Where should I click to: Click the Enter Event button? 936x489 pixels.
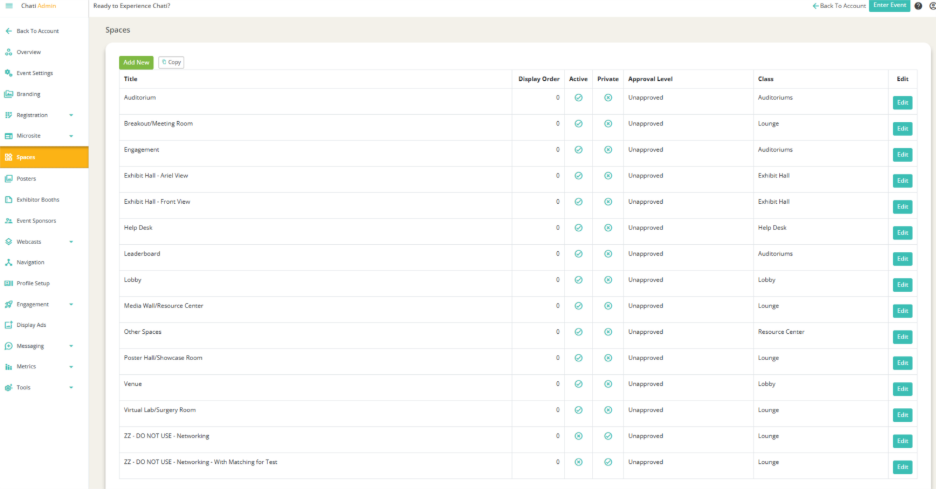(889, 6)
